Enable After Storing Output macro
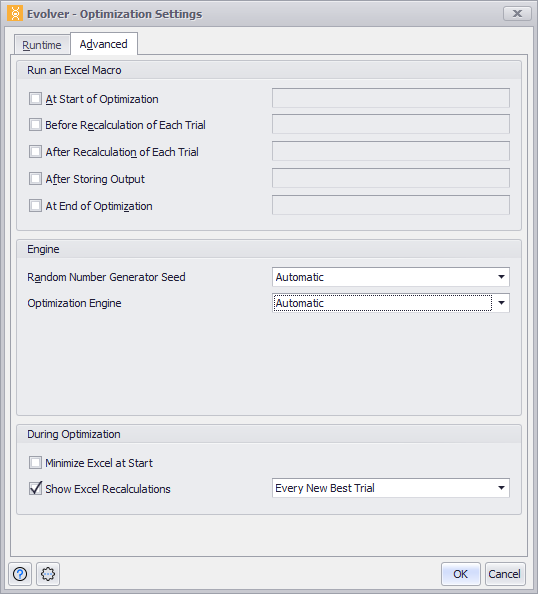Viewport: 538px width, 594px height. [36, 178]
